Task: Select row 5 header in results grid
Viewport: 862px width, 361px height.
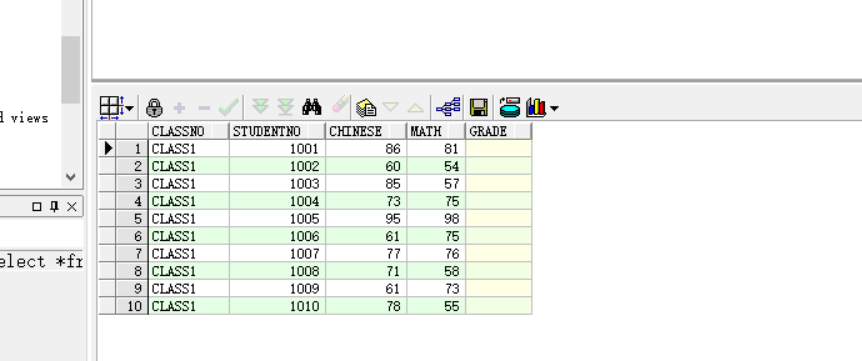Action: [132, 219]
